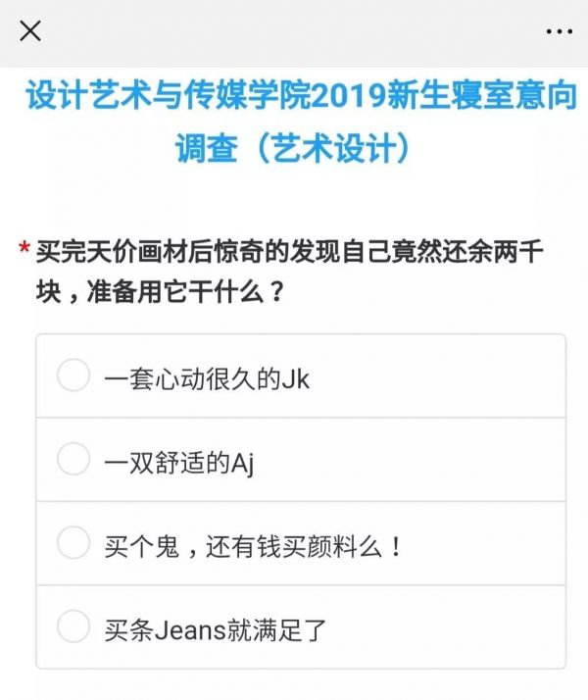The width and height of the screenshot is (588, 700).
Task: Pick the radio circle for 买个鬼，还有钱买颜料么！
Action: tap(73, 542)
